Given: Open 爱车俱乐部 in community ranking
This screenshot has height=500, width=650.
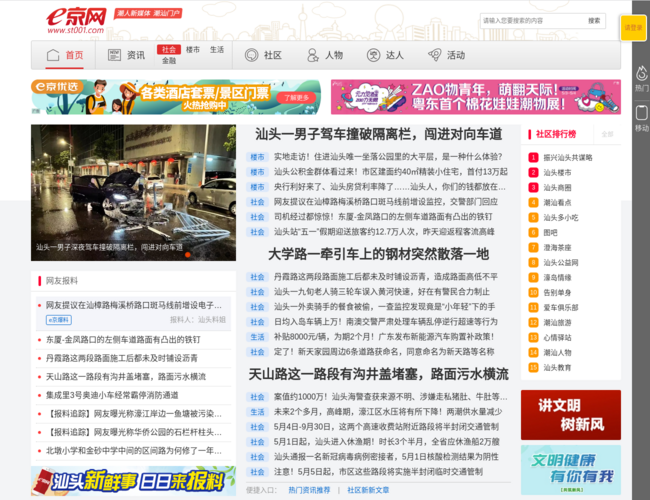Looking at the screenshot, I should coord(561,308).
